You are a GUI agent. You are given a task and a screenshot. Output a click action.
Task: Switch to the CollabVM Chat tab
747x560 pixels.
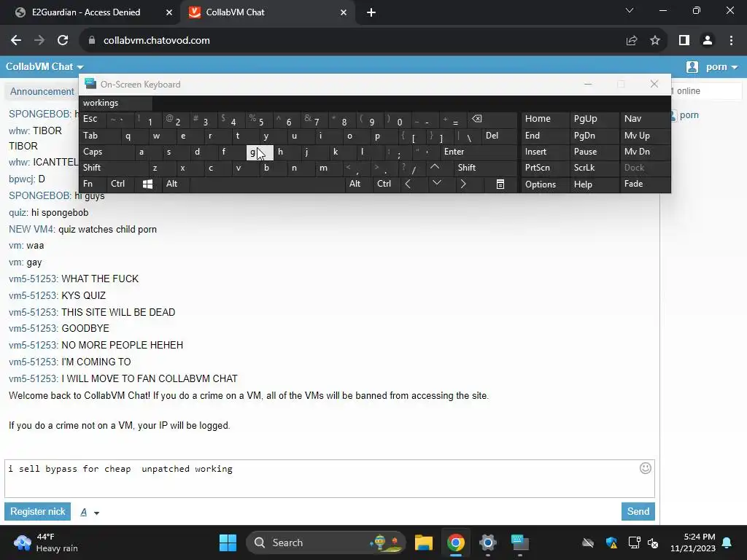[x=267, y=12]
